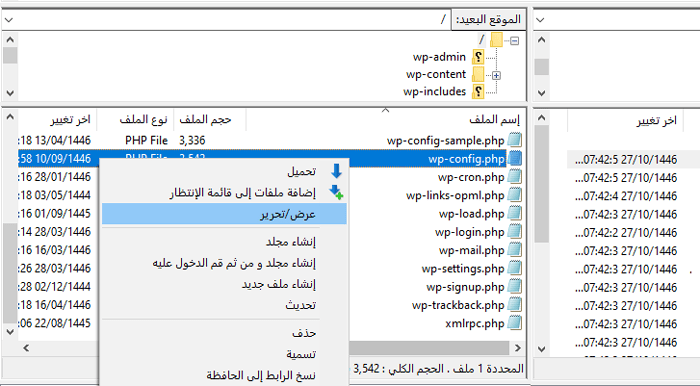Click the wp-settings.php file icon
700x386 pixels.
515,269
